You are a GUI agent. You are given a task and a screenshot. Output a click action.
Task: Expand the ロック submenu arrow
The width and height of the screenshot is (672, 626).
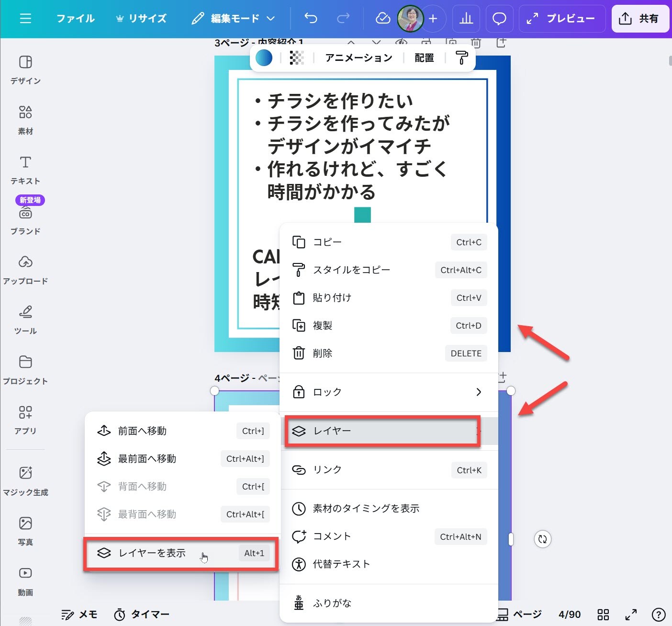click(478, 392)
